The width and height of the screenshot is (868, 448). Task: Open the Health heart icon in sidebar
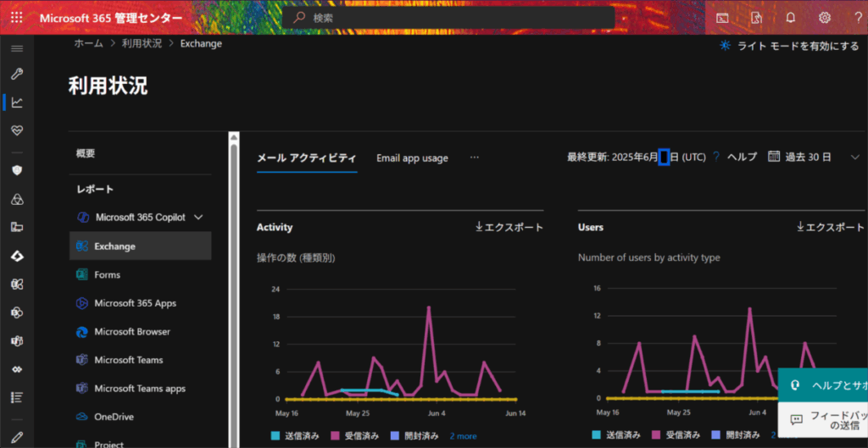(17, 130)
